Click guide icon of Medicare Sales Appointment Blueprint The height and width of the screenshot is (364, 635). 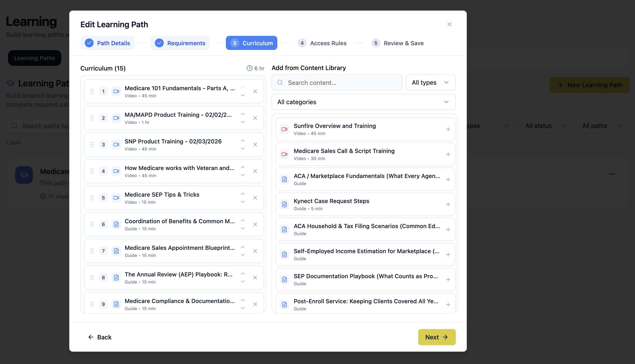116,251
